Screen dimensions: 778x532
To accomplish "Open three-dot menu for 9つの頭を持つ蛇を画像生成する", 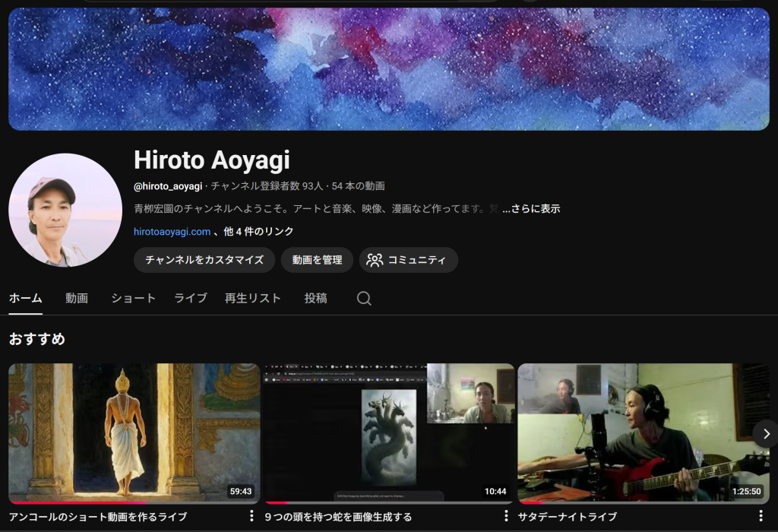I will click(507, 516).
